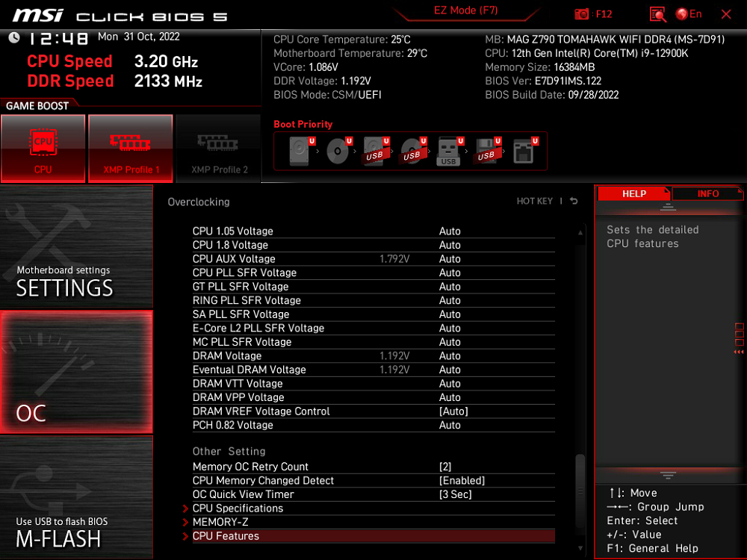Select the USB key boot priority icon
The image size is (747, 560).
pos(450,151)
